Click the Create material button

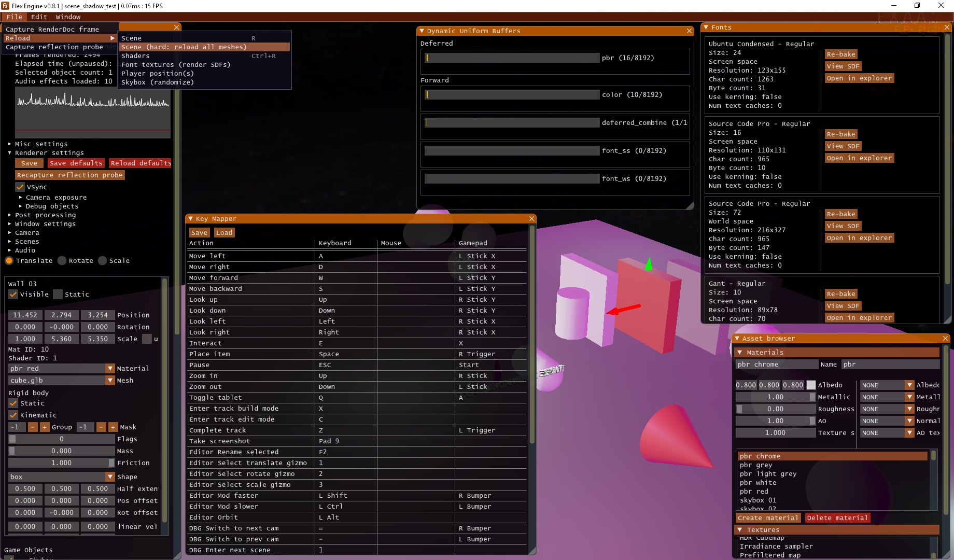click(768, 518)
